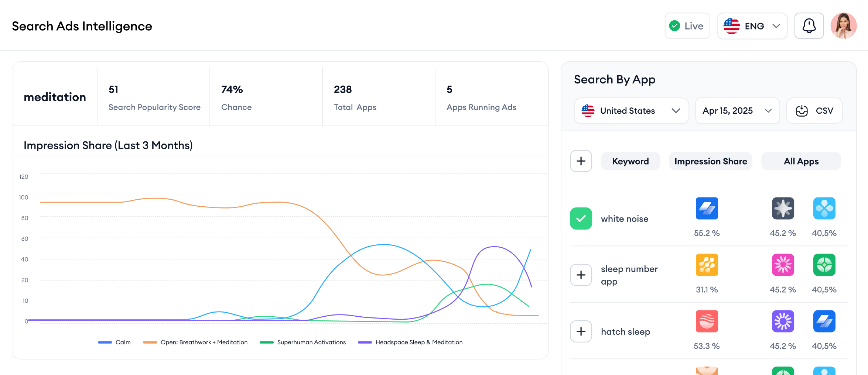This screenshot has width=868, height=375.
Task: Click the red wave app icon with 53.3 %
Action: click(x=707, y=321)
